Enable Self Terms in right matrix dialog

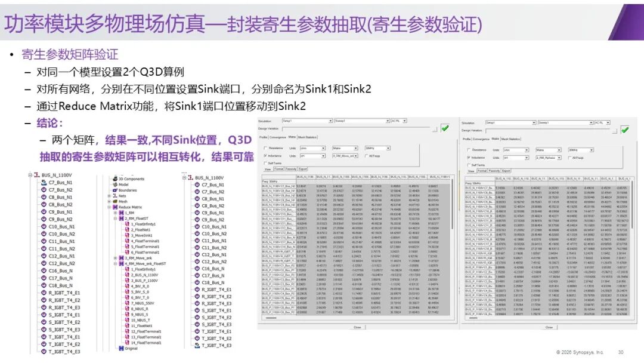(469, 165)
